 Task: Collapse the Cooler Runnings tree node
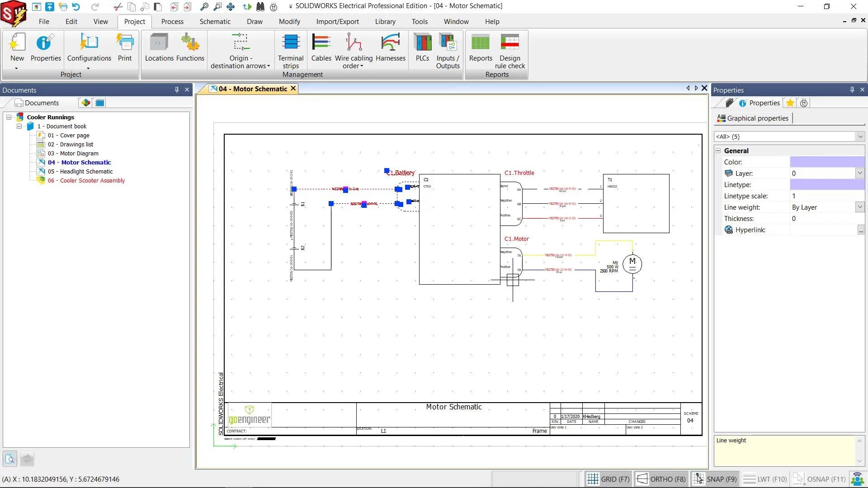9,117
